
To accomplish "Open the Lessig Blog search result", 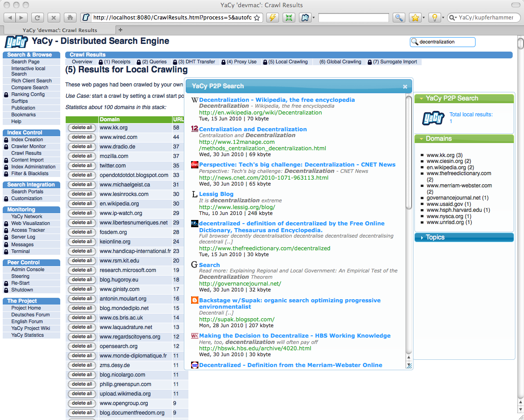I will click(x=216, y=194).
